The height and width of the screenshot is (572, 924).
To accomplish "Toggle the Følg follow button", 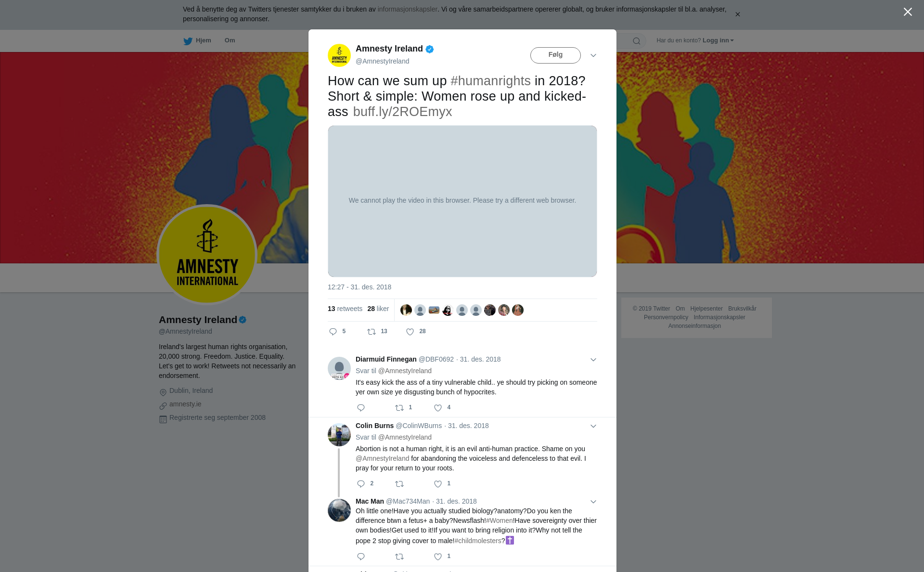I will (x=555, y=55).
